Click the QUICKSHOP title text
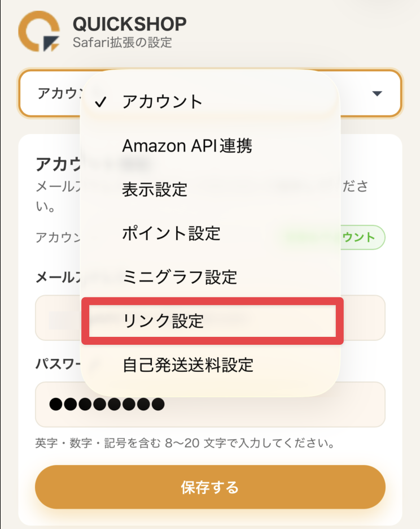This screenshot has height=529, width=420. [129, 24]
